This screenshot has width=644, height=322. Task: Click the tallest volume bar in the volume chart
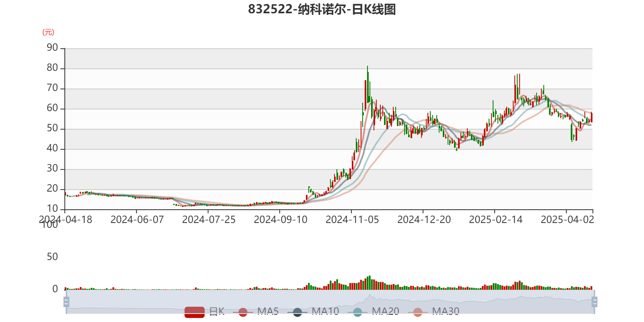tap(369, 283)
